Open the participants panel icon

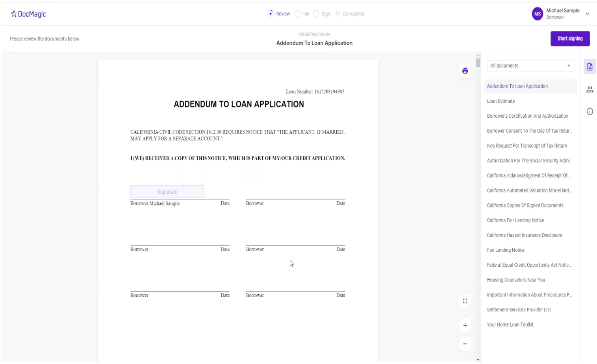coord(590,90)
